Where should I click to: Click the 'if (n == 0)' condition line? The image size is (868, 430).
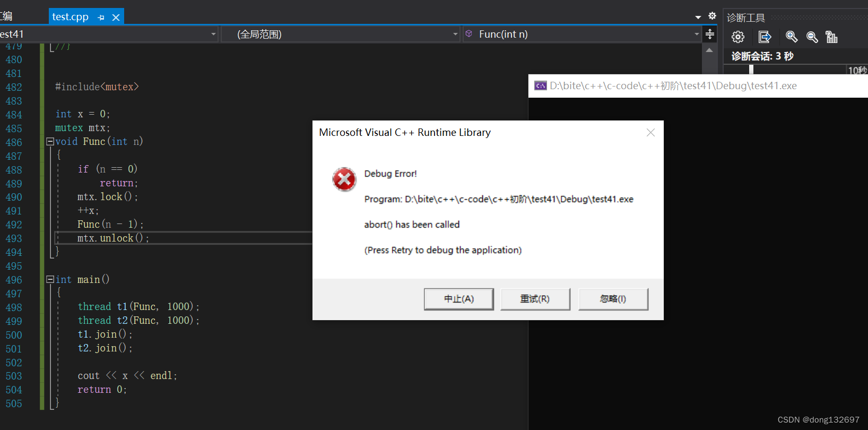pos(108,169)
